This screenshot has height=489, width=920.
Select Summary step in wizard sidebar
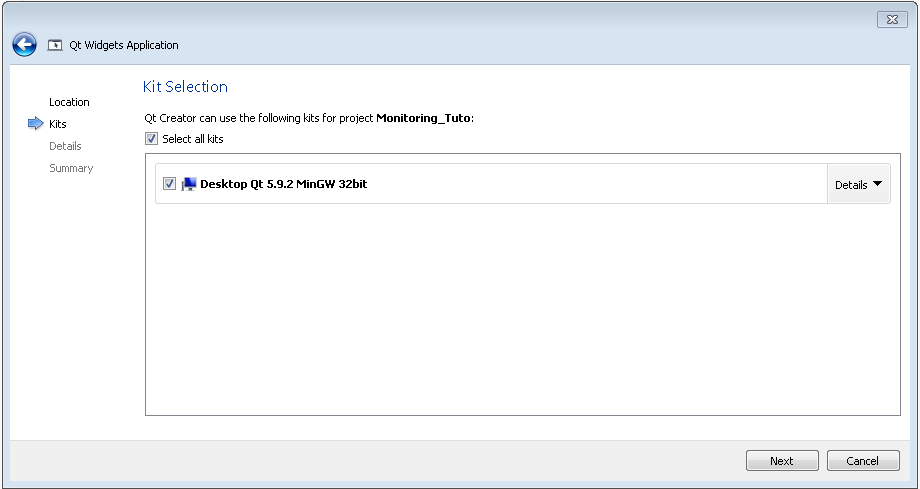coord(71,168)
